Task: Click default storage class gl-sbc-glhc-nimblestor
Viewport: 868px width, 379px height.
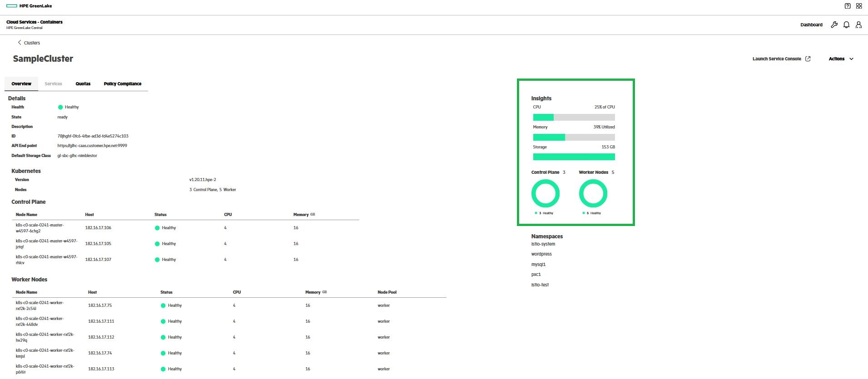Action: pyautogui.click(x=77, y=156)
